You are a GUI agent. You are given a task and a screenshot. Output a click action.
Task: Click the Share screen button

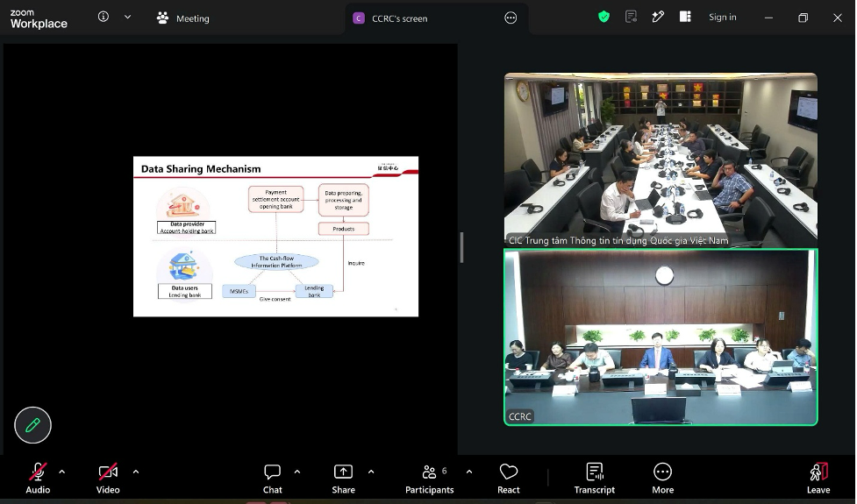[x=343, y=479]
